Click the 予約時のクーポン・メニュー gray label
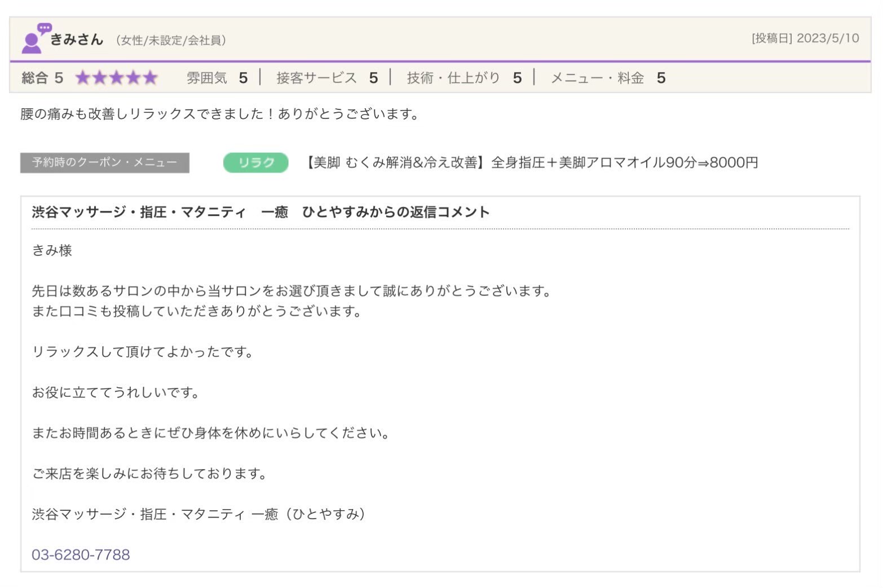Viewport: 883px width, 588px height. (105, 162)
